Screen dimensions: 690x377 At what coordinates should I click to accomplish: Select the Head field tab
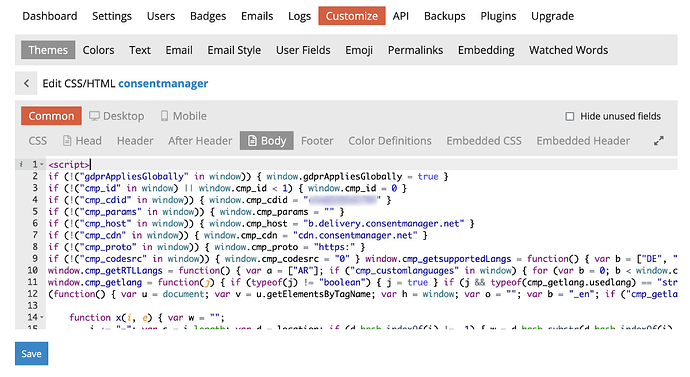(x=82, y=141)
